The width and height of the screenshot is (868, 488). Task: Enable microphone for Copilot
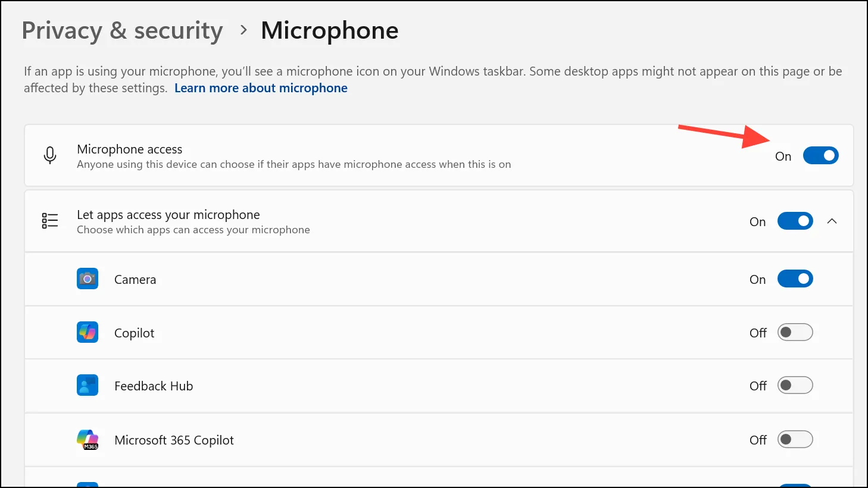pyautogui.click(x=795, y=333)
